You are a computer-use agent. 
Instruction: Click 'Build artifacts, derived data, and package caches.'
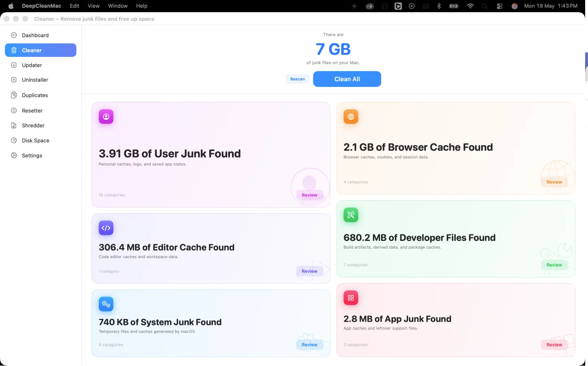tap(392, 247)
